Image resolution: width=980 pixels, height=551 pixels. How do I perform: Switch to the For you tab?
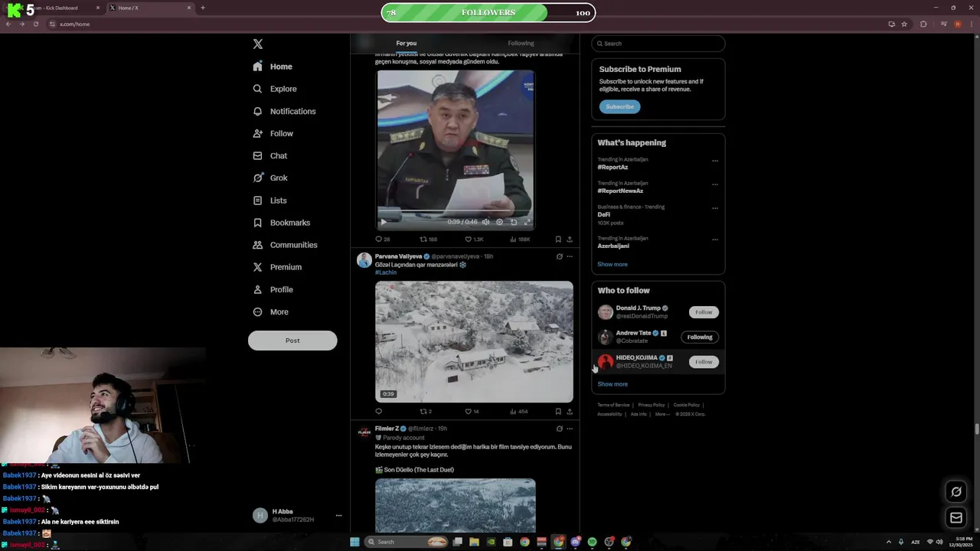407,43
